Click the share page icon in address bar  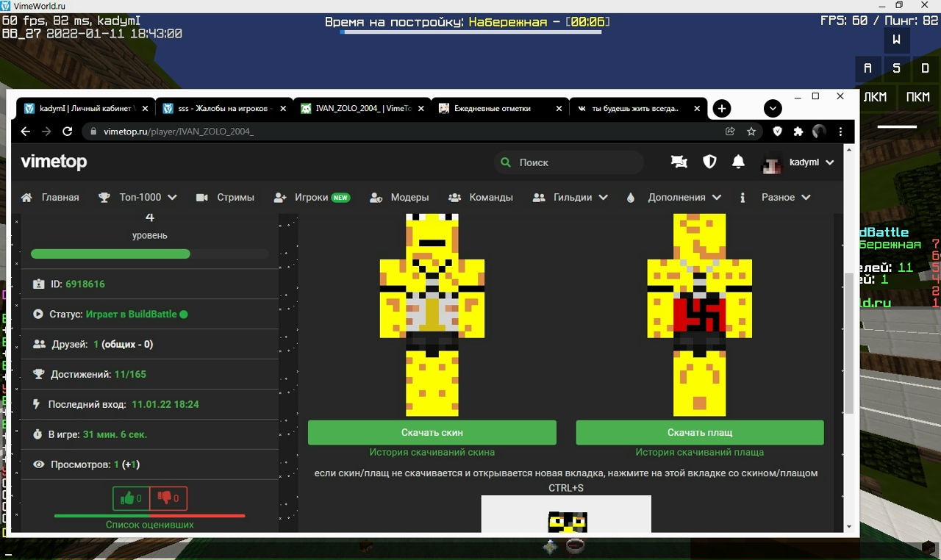tap(730, 132)
